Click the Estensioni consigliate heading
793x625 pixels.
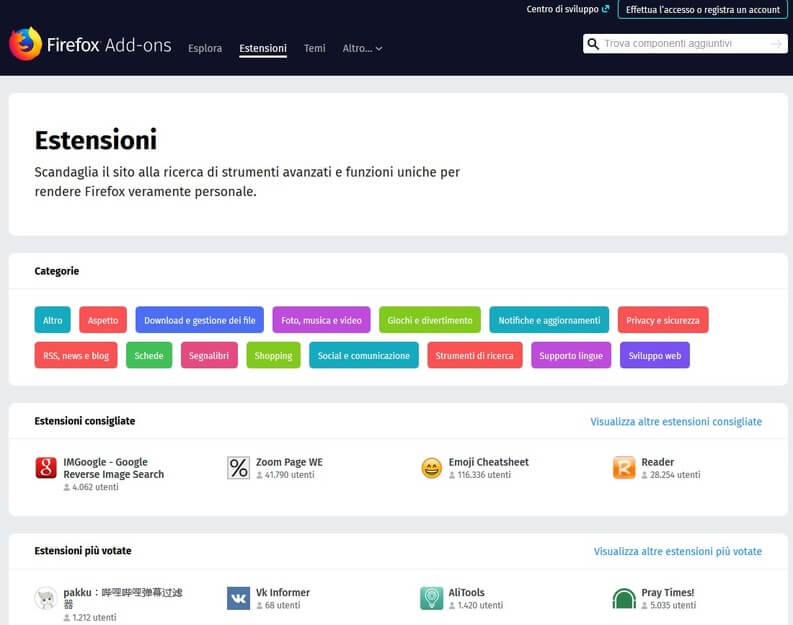click(84, 421)
